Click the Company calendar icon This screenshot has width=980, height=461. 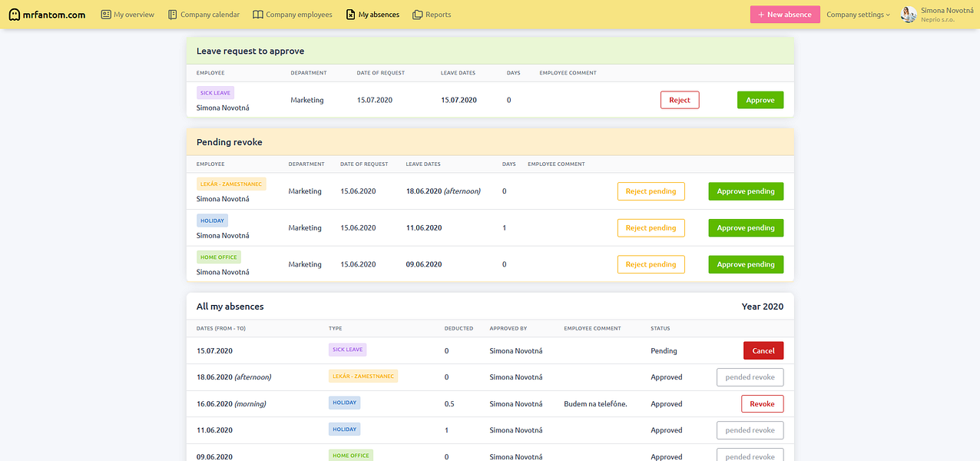click(173, 15)
